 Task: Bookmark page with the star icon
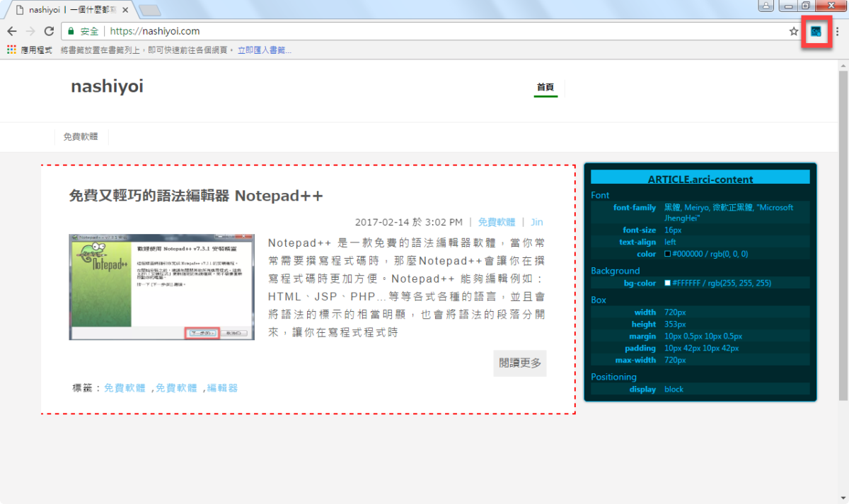coord(794,31)
